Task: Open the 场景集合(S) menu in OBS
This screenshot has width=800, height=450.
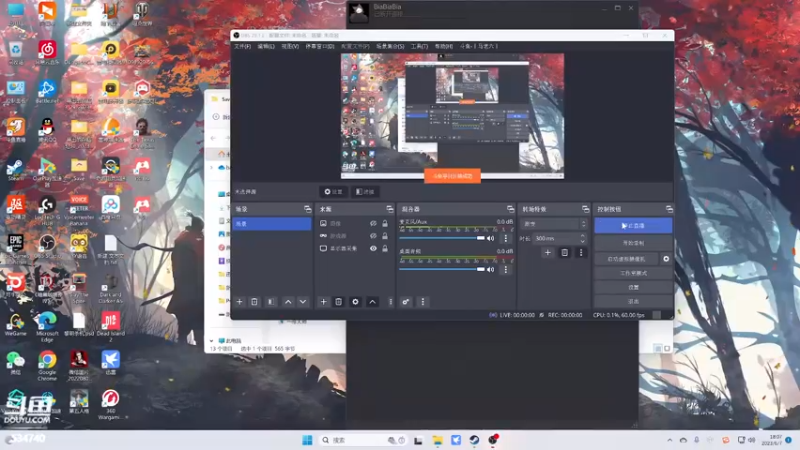Action: [x=390, y=46]
